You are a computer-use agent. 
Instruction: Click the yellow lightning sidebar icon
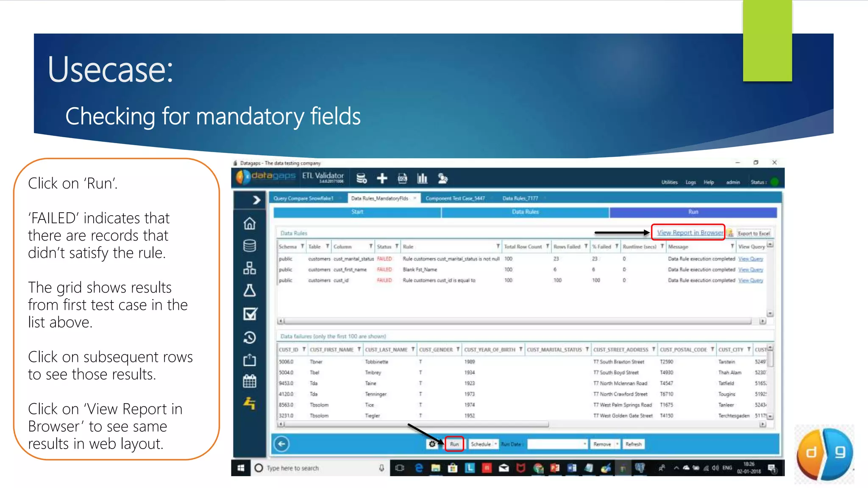click(x=250, y=403)
